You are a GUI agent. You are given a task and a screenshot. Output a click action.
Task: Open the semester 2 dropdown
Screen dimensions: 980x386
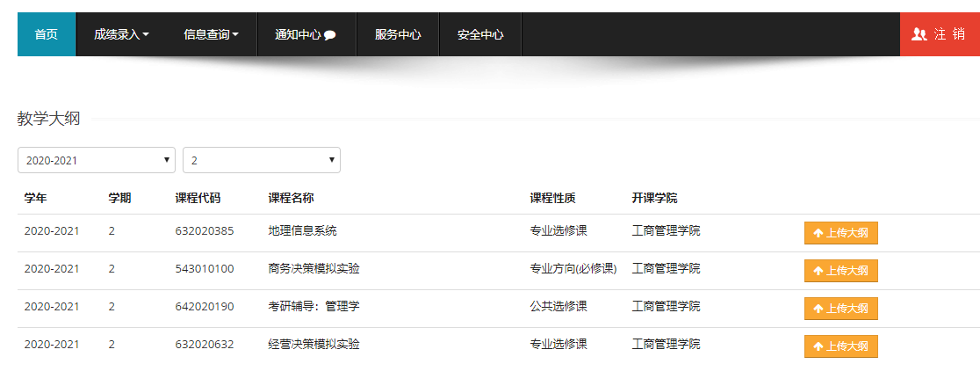[x=261, y=160]
